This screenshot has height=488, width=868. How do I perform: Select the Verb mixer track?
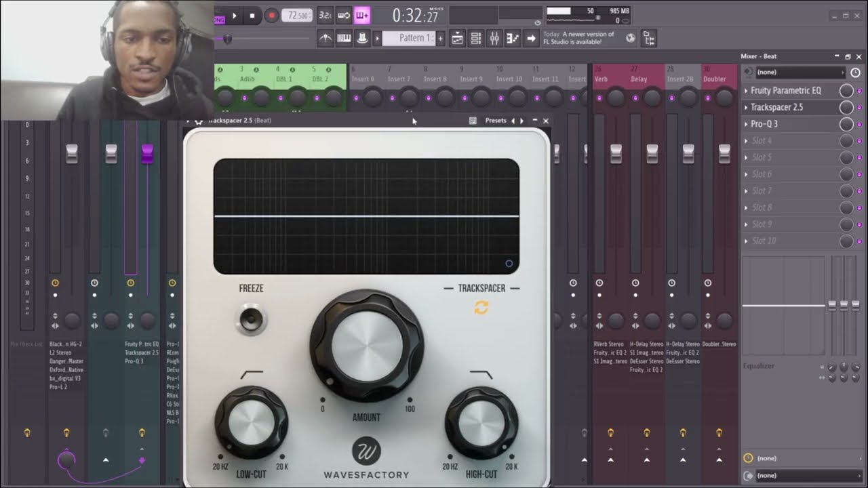click(x=601, y=79)
